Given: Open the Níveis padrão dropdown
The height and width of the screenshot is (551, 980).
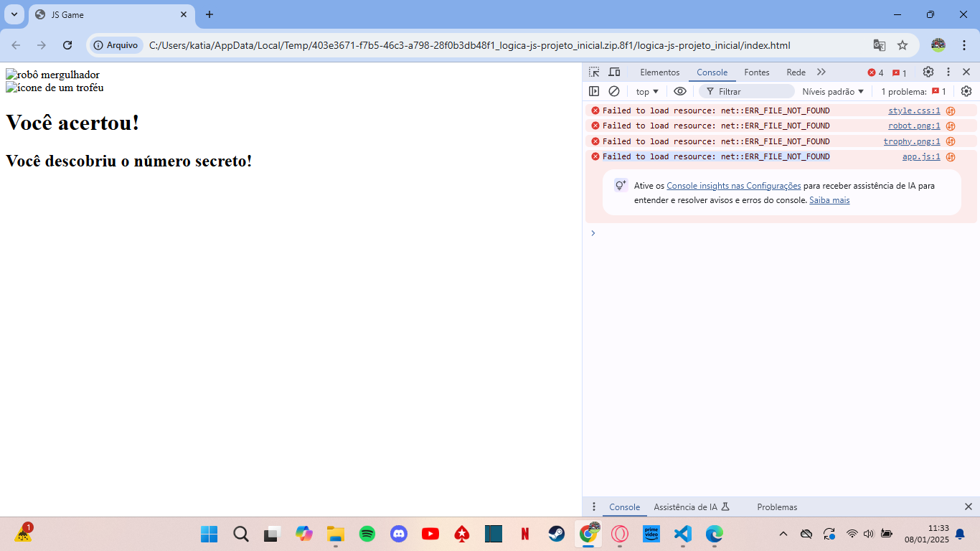Looking at the screenshot, I should pyautogui.click(x=833, y=91).
